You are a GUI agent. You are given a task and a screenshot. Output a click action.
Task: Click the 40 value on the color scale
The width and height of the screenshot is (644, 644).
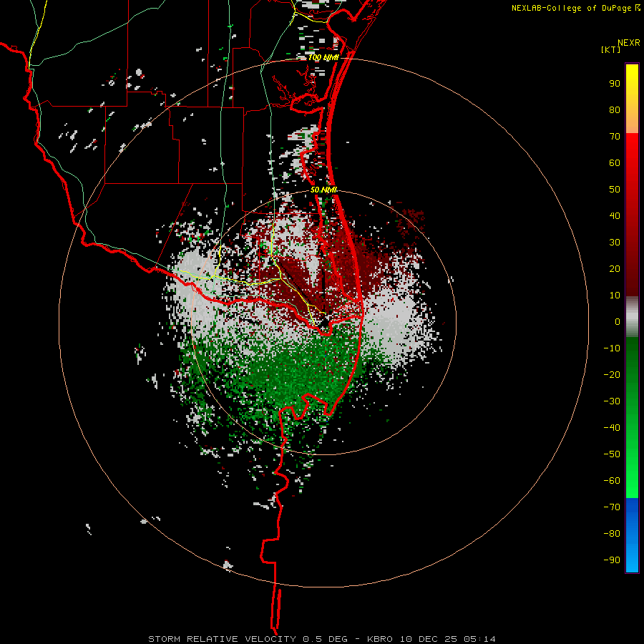tap(615, 216)
